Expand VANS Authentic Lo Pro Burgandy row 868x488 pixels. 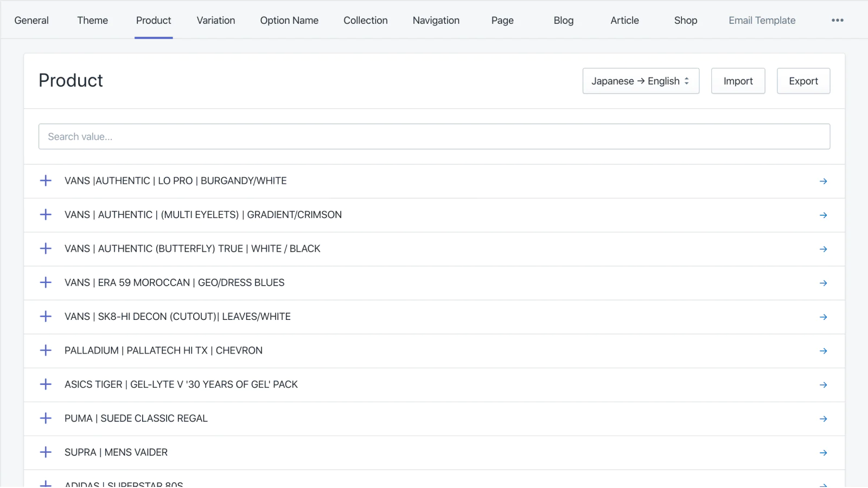point(46,181)
